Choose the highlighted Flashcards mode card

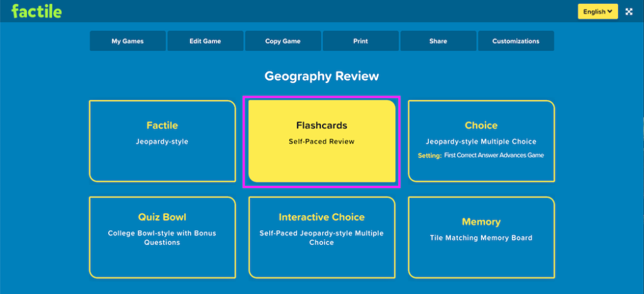click(321, 141)
